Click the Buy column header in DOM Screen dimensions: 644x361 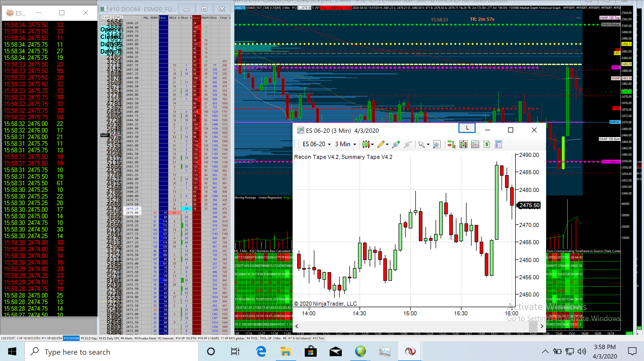click(163, 18)
